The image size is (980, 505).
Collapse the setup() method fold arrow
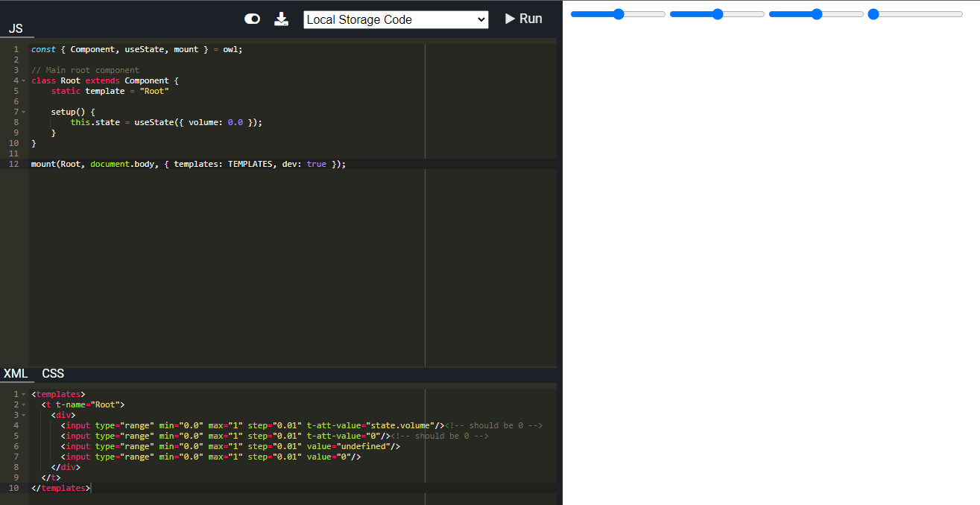click(22, 111)
